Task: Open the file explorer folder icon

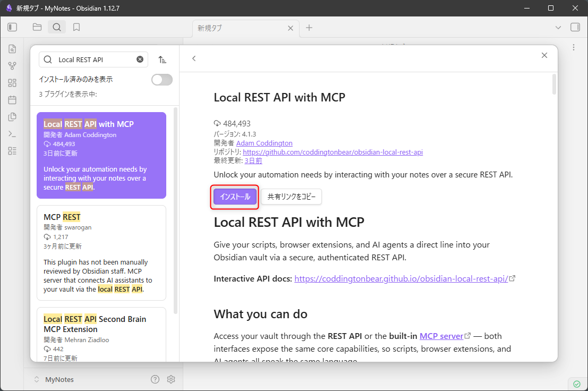Action: tap(37, 27)
